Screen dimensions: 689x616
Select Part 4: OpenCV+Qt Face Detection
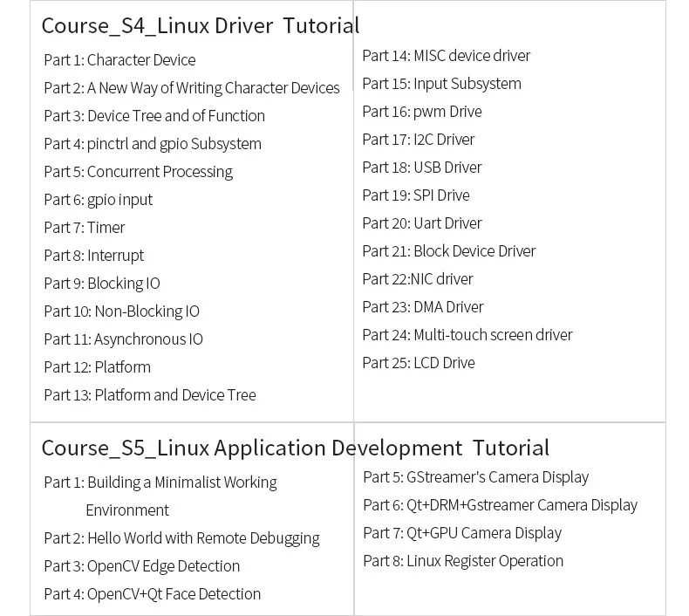[152, 594]
